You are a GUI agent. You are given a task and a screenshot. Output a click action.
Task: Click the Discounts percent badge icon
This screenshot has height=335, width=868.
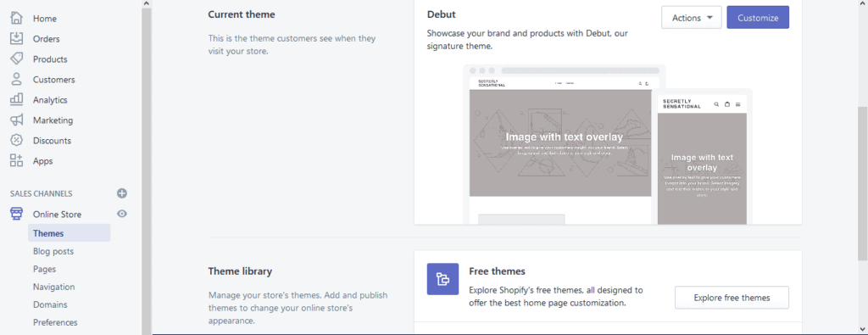[x=17, y=140]
